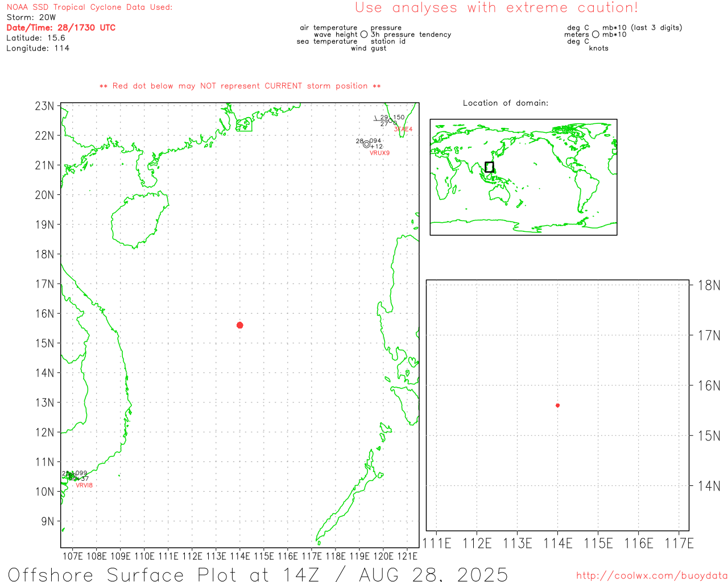Click the 'wave height' legend label
The height and width of the screenshot is (582, 728).
point(336,35)
